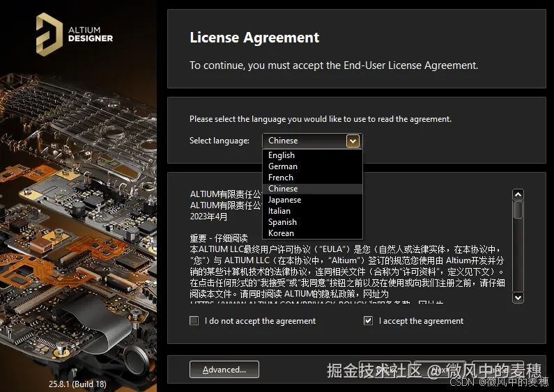Click the 'License Agreement' heading
Viewport: 554px width, 392px height.
(x=254, y=38)
